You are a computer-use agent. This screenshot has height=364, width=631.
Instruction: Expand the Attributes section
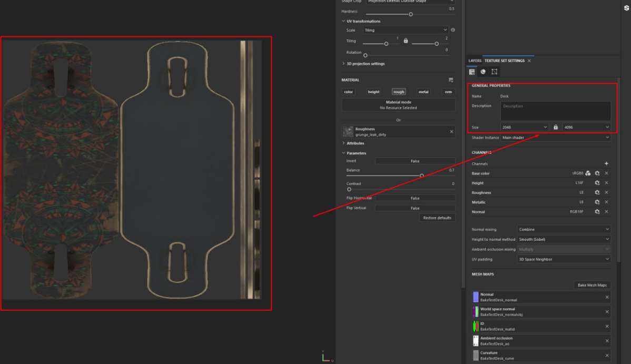coord(343,143)
